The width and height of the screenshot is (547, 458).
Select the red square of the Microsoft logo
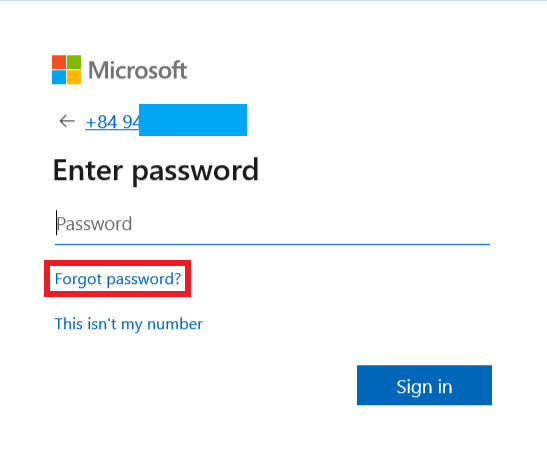pyautogui.click(x=59, y=62)
